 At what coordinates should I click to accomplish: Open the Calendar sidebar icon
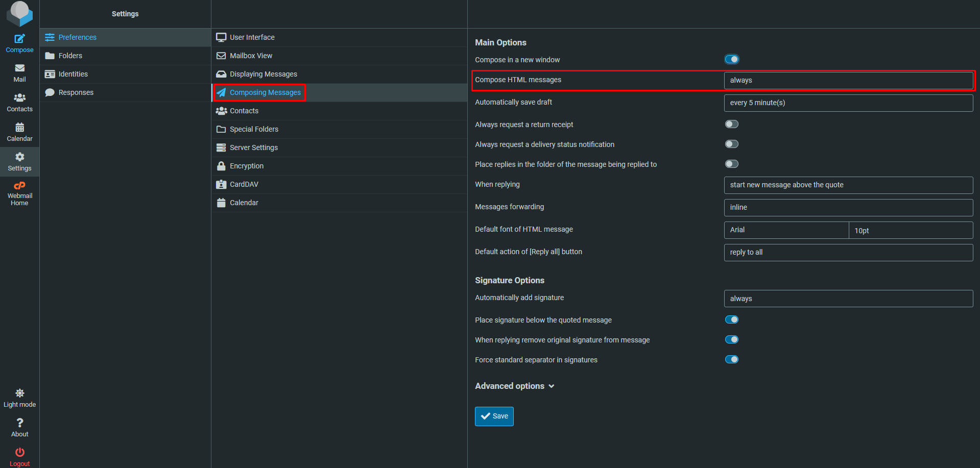pyautogui.click(x=19, y=128)
